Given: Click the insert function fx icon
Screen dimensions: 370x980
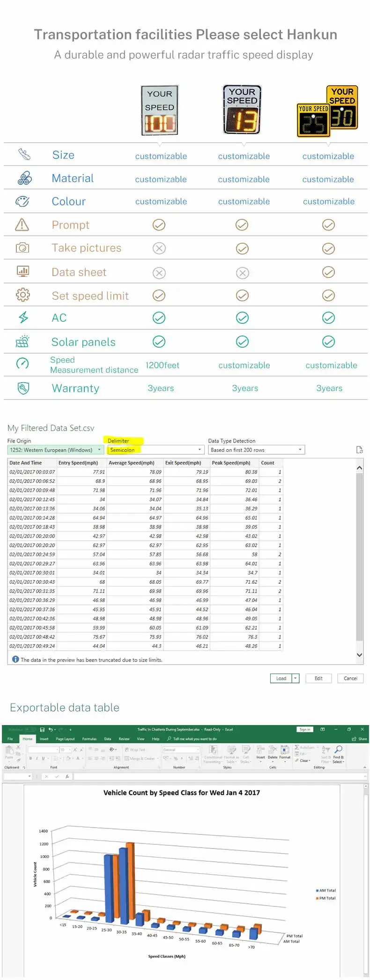Looking at the screenshot, I should (67, 777).
